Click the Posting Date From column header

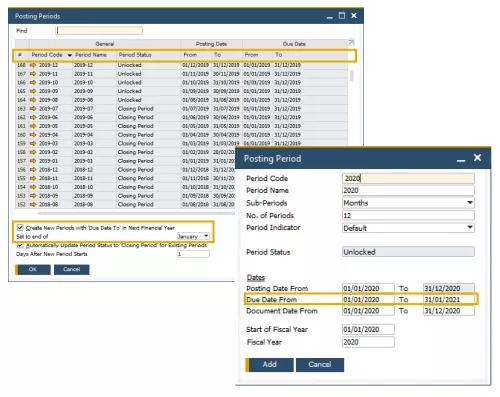[190, 55]
